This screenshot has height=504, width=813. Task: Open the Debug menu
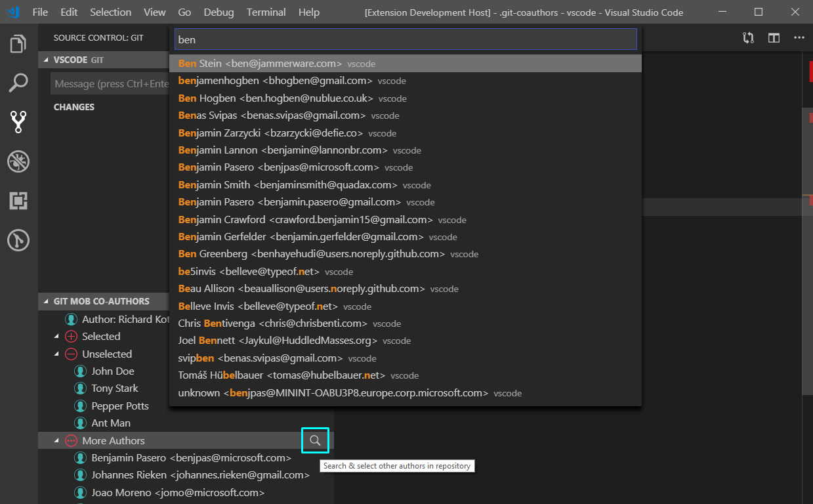(x=218, y=12)
